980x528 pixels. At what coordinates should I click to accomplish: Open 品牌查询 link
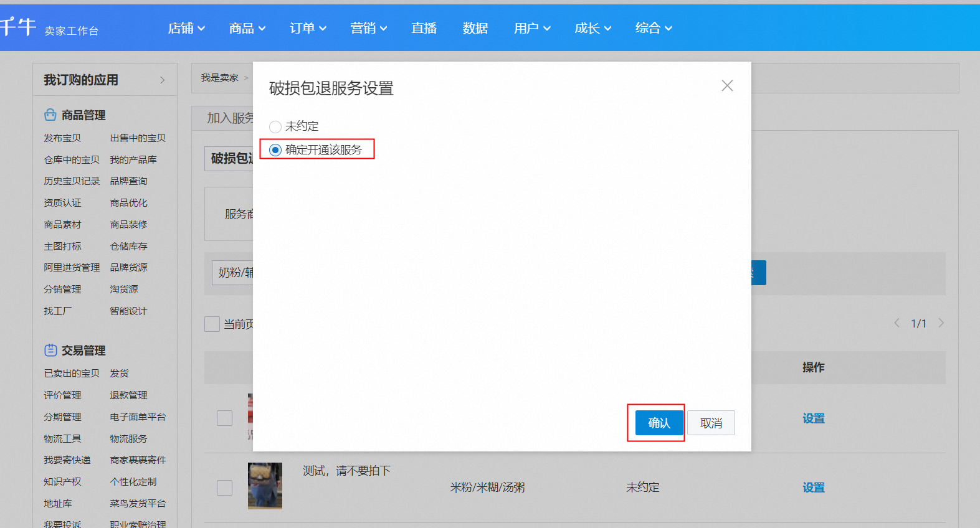[128, 181]
